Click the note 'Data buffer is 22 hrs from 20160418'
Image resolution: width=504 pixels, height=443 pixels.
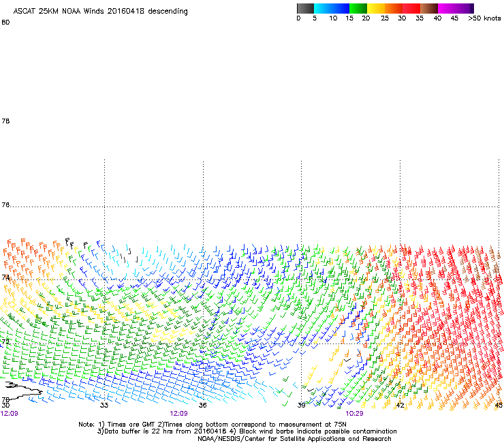click(165, 431)
